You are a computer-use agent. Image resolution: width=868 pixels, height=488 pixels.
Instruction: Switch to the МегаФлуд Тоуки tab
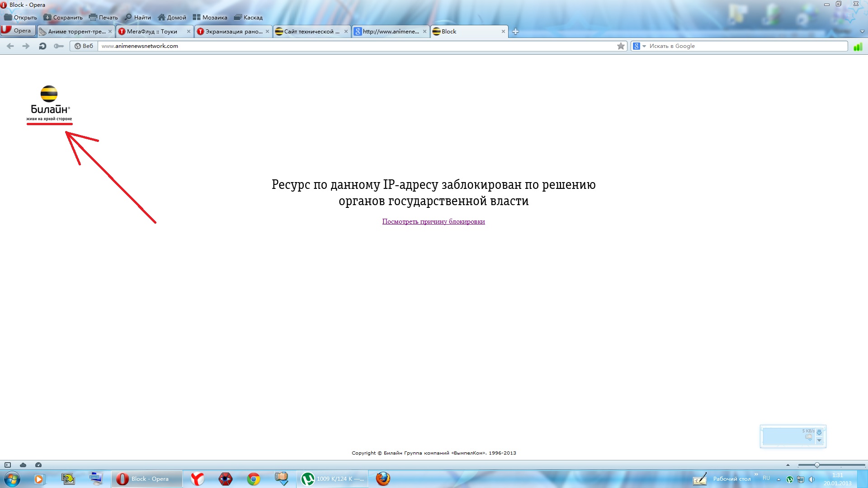click(x=152, y=32)
